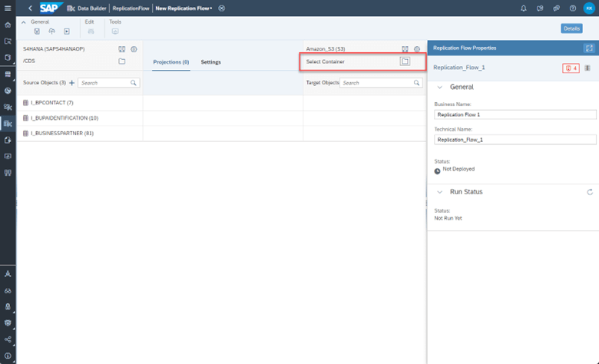
Task: Open Amazon_S3 target connection settings gear
Action: pyautogui.click(x=417, y=49)
